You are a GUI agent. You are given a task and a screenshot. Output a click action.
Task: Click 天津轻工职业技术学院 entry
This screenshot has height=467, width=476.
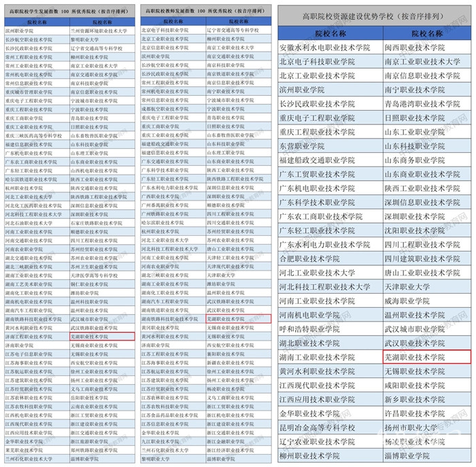click(x=239, y=258)
